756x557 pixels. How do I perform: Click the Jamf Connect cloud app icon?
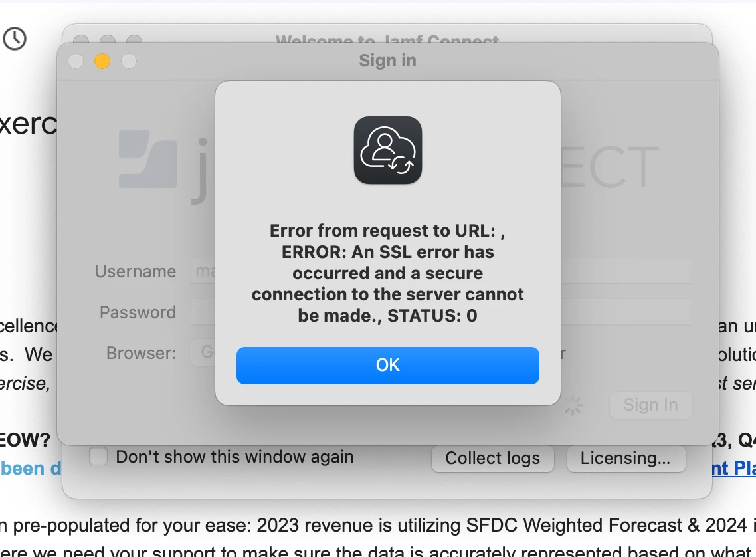tap(388, 150)
